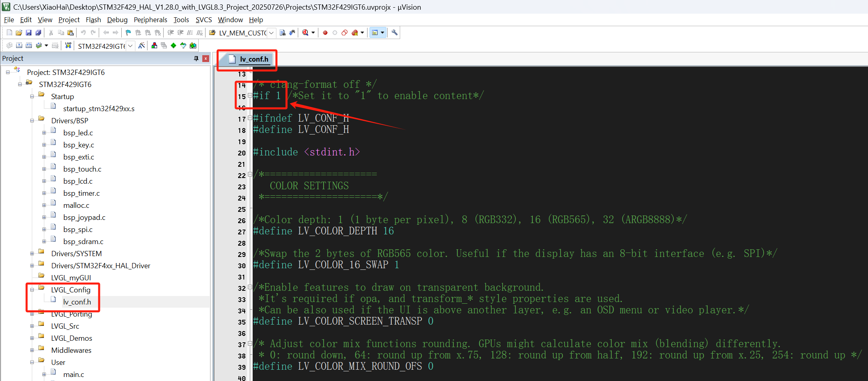Open the STM32F429IGT6 target dropdown
The width and height of the screenshot is (868, 381).
(x=130, y=46)
